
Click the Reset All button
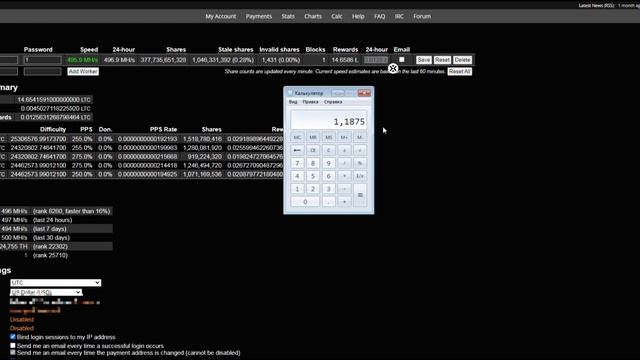pyautogui.click(x=460, y=71)
